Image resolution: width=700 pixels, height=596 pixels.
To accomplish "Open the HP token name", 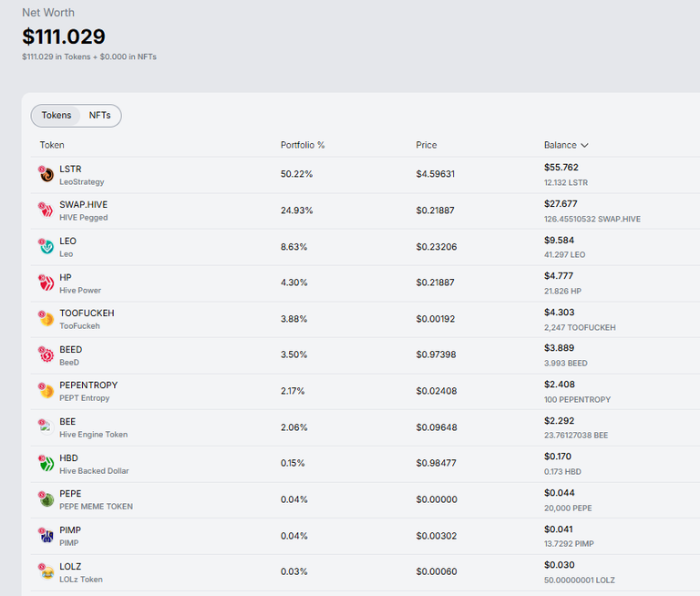I will 66,277.
